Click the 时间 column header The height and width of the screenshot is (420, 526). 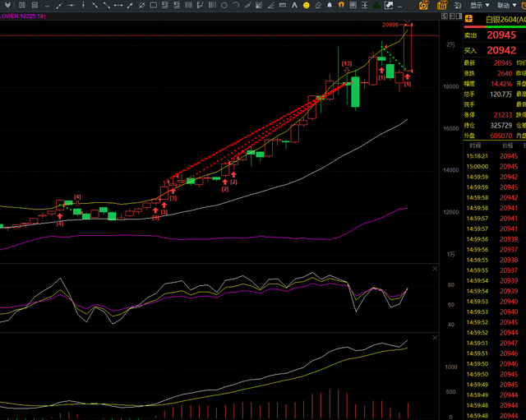click(475, 145)
